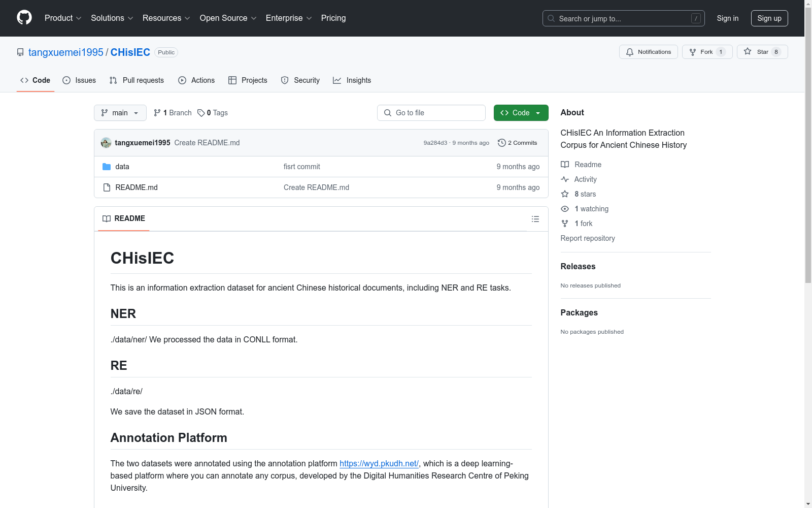Click the book icon beside Readme in About
The image size is (812, 508).
(565, 165)
